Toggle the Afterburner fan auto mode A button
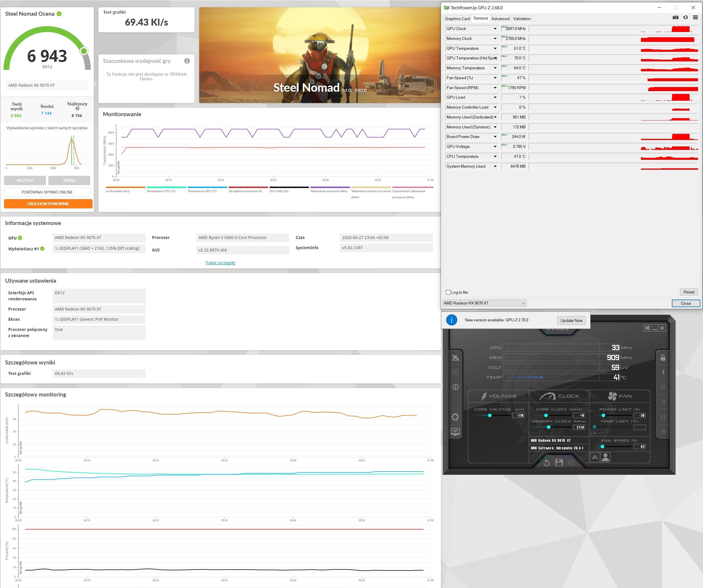 coord(595,457)
